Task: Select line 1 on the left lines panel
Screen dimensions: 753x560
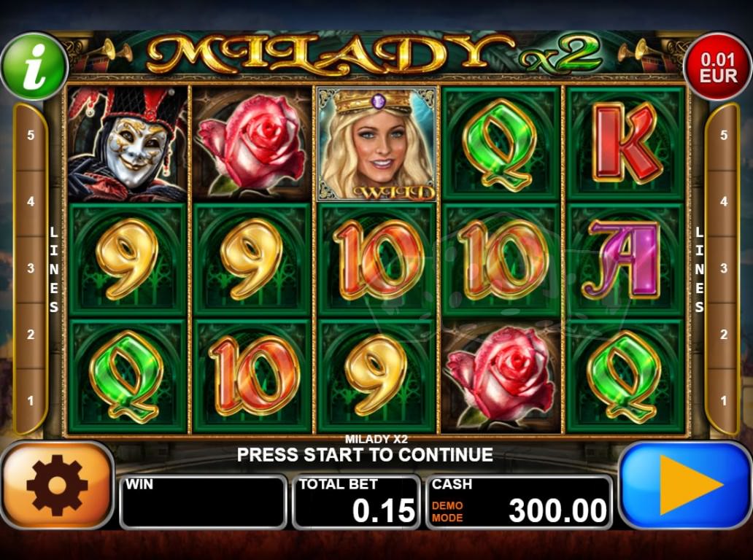Action: [31, 401]
